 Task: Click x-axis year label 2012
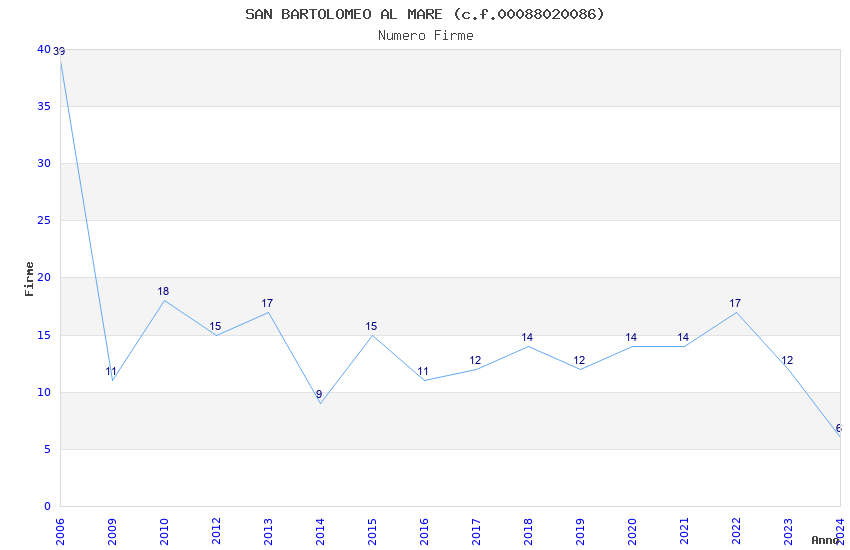[x=216, y=532]
